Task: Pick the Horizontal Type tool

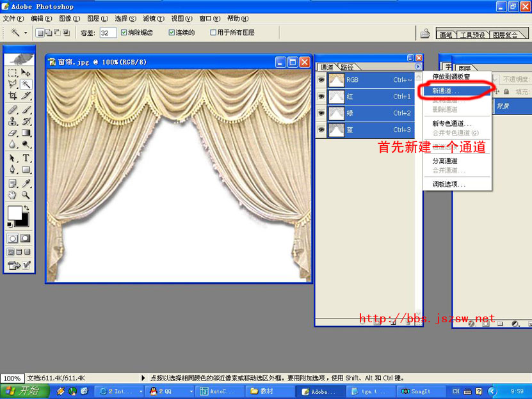Action: (x=26, y=158)
